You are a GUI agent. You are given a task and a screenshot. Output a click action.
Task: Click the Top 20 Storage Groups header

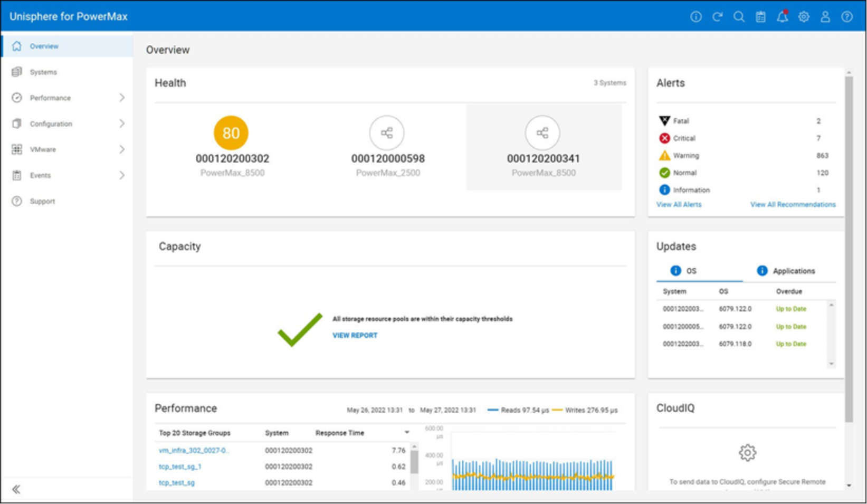pos(195,433)
